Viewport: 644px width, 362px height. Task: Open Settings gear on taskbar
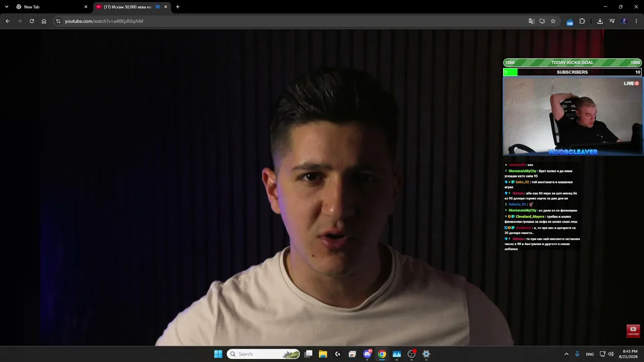click(426, 354)
